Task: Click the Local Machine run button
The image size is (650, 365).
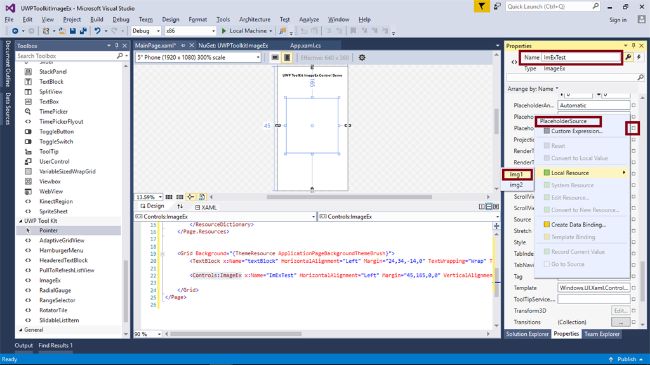Action: click(x=247, y=31)
